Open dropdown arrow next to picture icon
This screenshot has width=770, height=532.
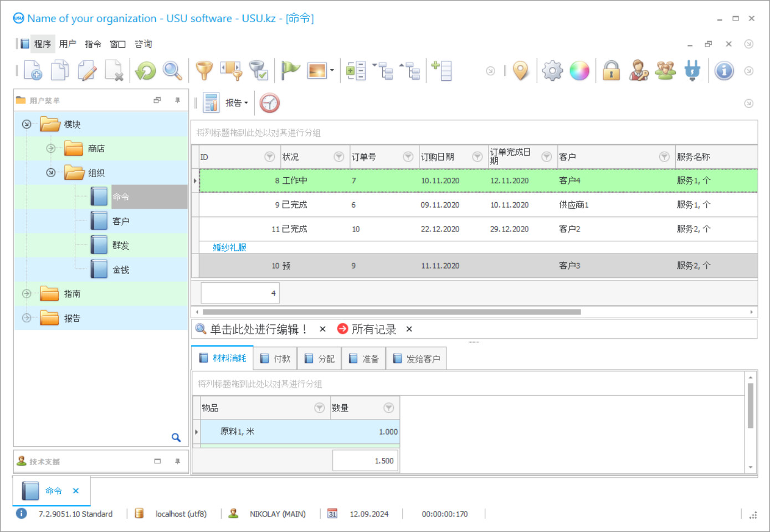332,71
